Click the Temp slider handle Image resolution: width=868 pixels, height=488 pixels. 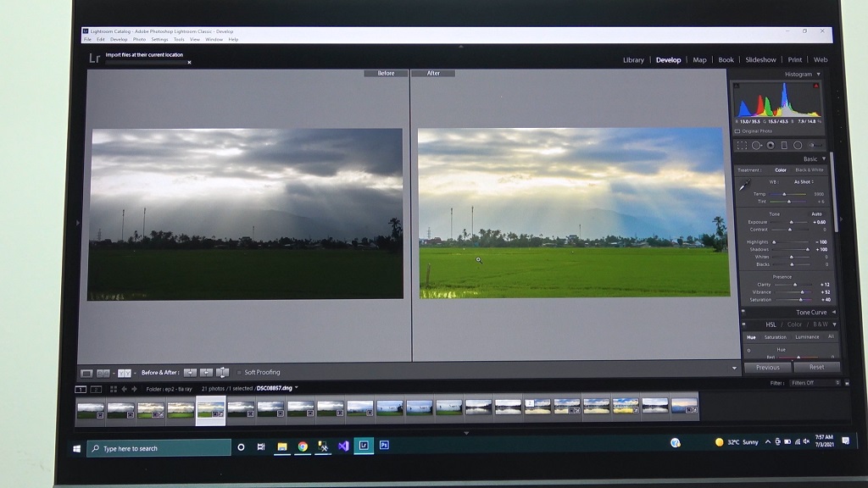coord(784,194)
